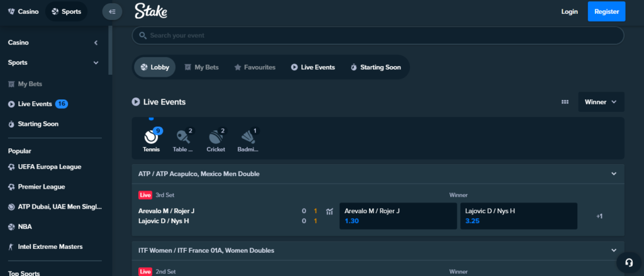
Task: Click the football icon beside Premier League
Action: (11, 187)
